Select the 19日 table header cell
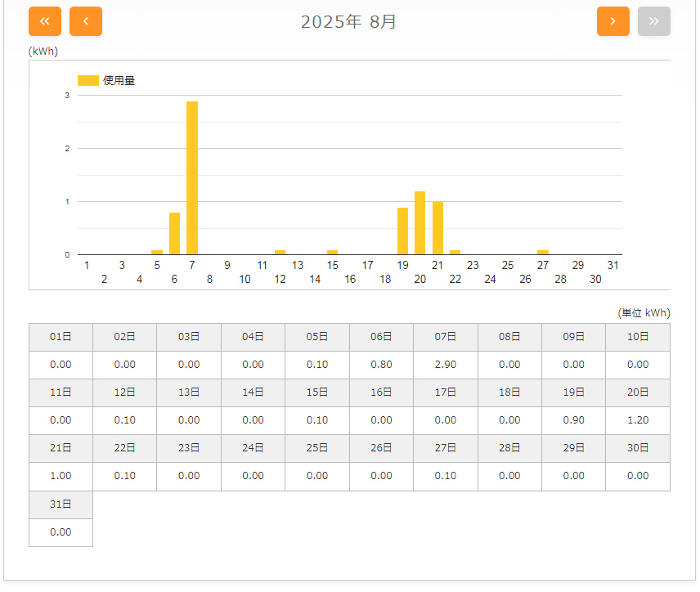The width and height of the screenshot is (700, 592). (574, 392)
